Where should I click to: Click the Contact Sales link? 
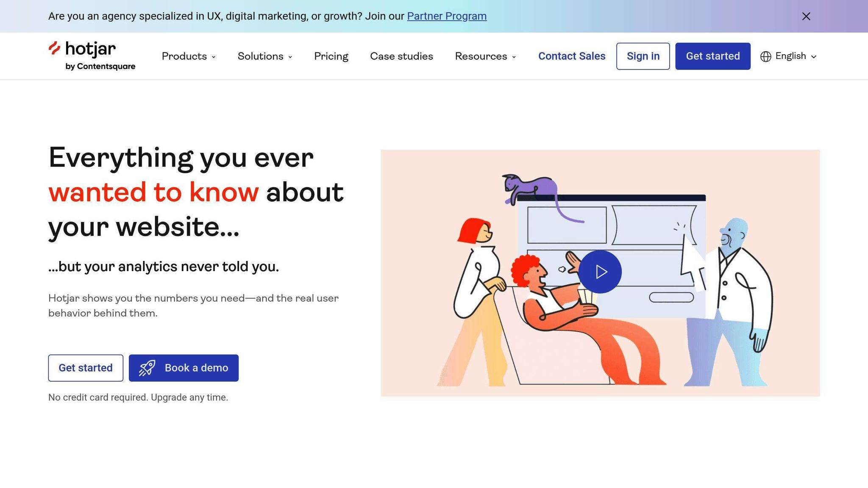point(572,56)
